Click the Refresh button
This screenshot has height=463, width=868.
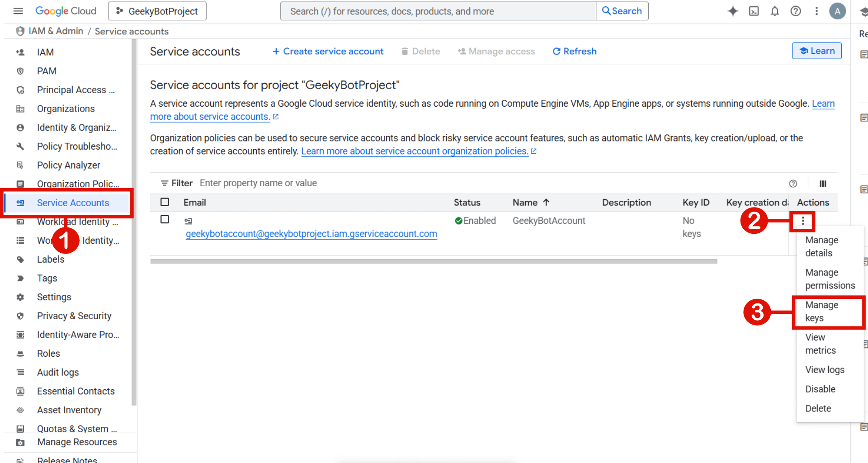(x=575, y=52)
